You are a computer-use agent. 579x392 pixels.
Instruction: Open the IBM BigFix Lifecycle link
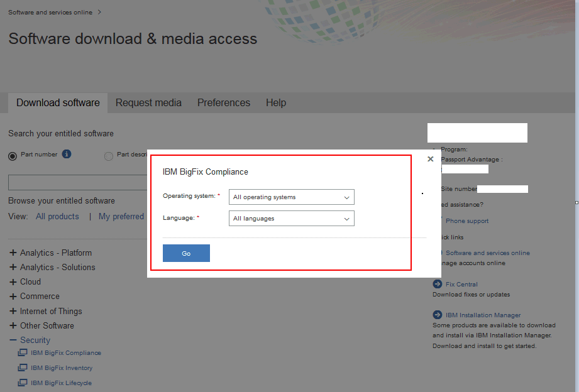click(x=62, y=383)
